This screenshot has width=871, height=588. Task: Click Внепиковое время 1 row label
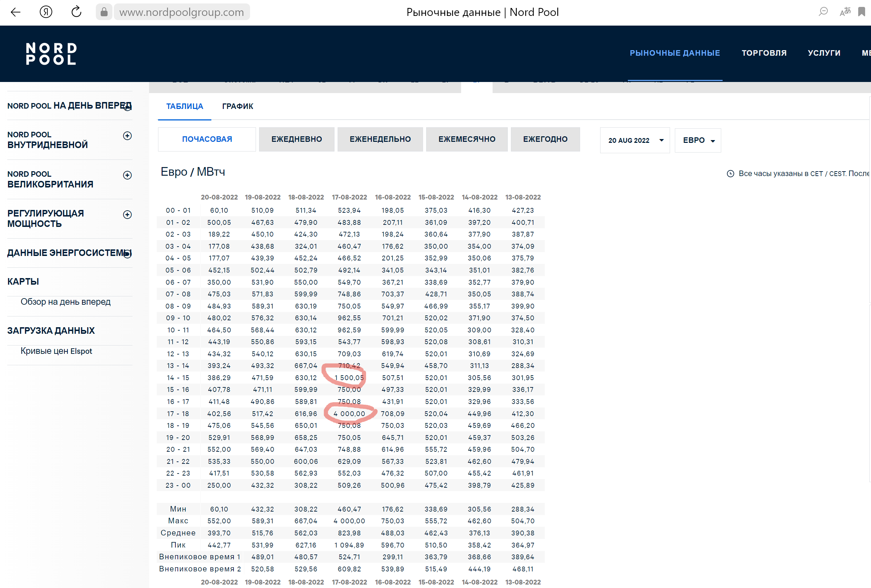(199, 557)
